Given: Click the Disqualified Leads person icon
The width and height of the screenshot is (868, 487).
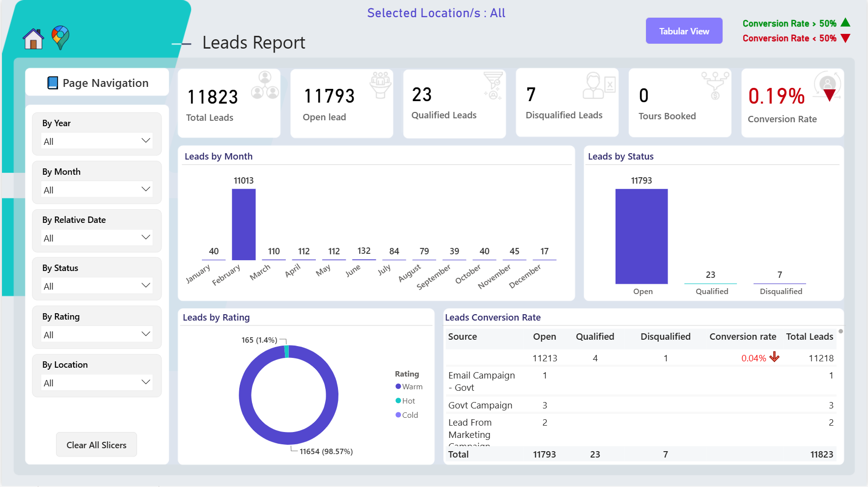Looking at the screenshot, I should coord(599,85).
